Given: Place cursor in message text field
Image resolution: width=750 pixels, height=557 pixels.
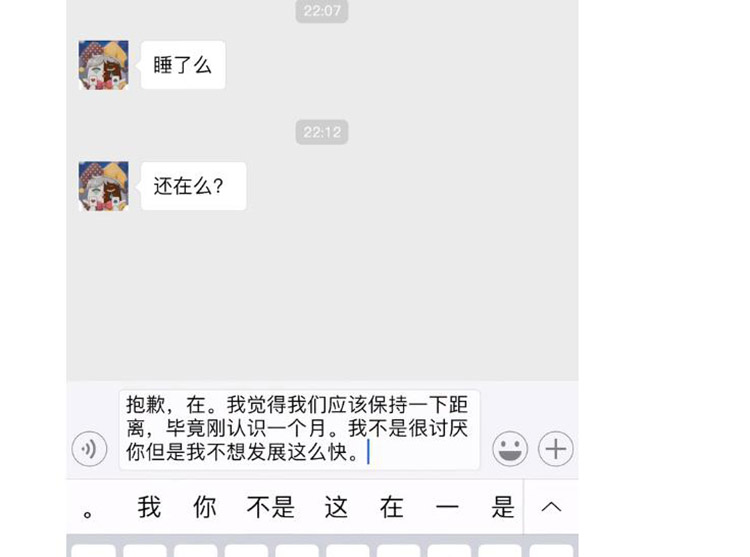Looking at the screenshot, I should click(299, 429).
